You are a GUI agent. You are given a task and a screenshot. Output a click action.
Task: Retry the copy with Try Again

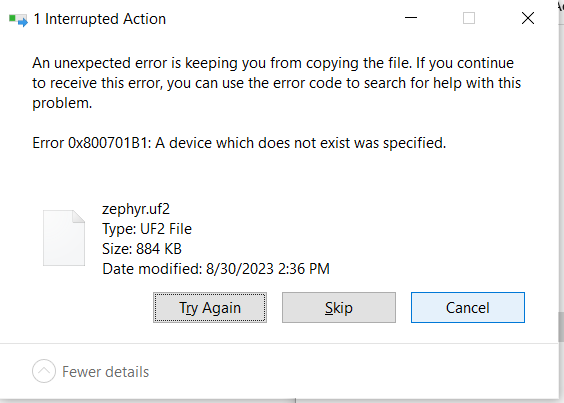point(210,308)
